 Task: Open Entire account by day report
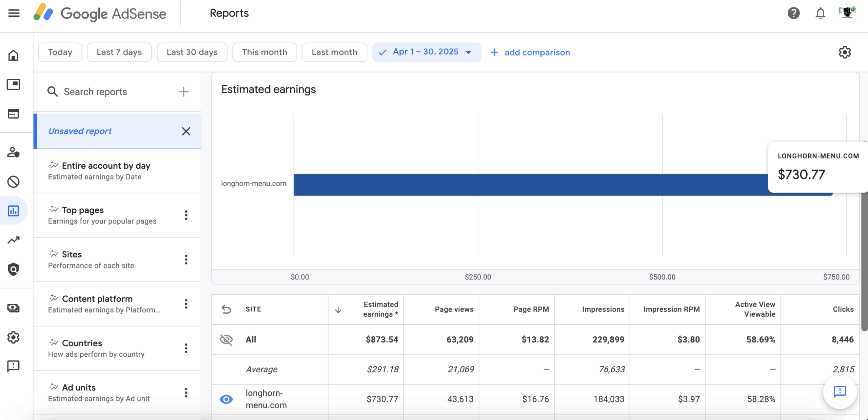pos(117,171)
